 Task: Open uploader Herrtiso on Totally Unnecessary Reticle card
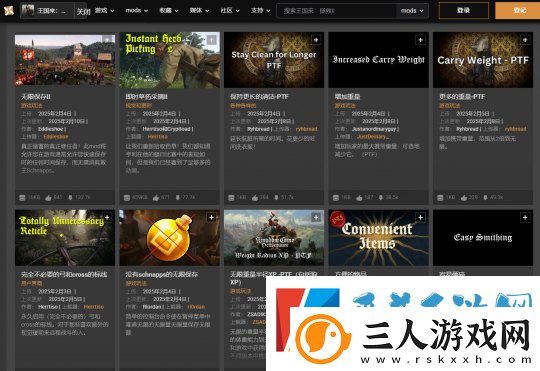point(93,307)
